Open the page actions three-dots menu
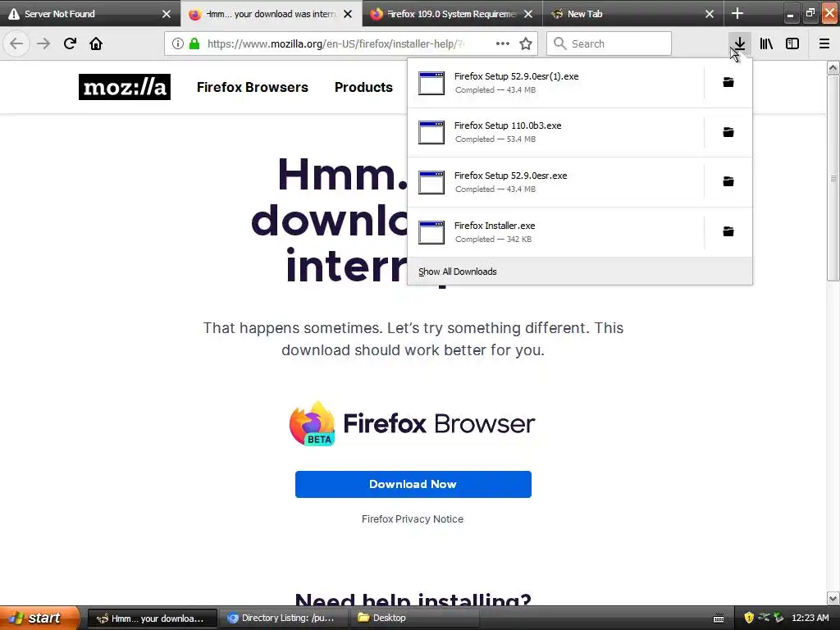Screen dimensions: 840x630 pos(503,43)
